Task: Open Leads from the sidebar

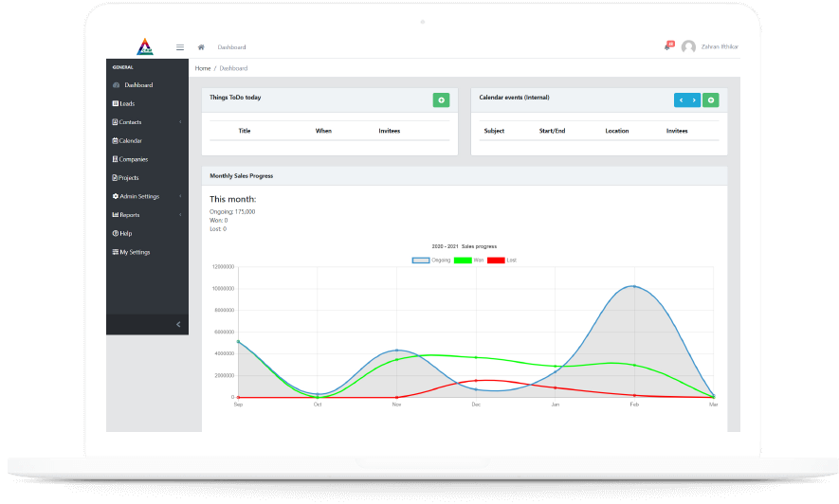Action: pos(127,103)
